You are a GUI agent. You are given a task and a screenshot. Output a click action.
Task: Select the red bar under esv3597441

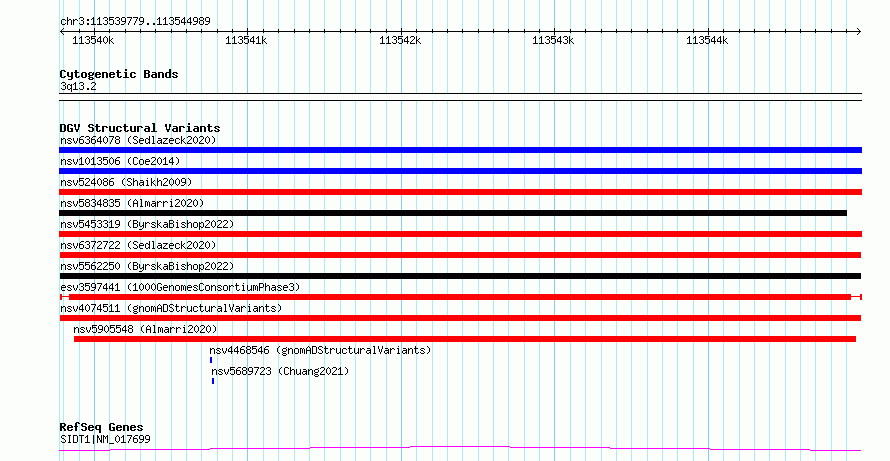[461, 297]
